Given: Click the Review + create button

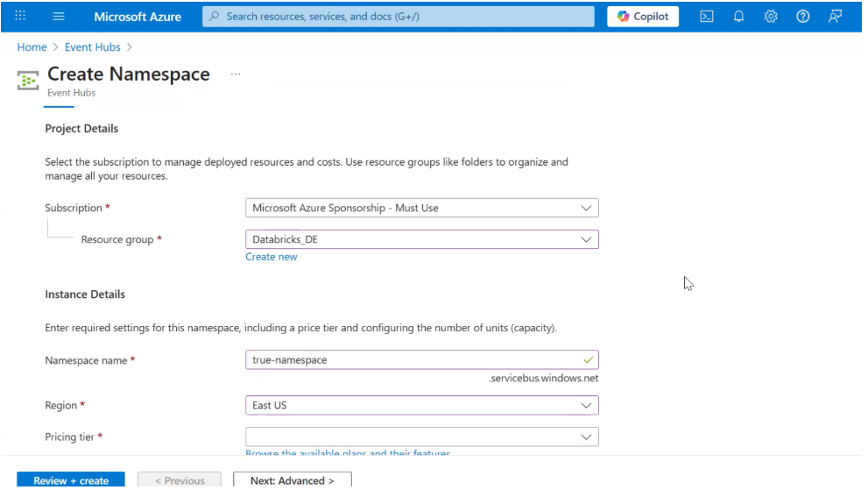Looking at the screenshot, I should tap(71, 480).
